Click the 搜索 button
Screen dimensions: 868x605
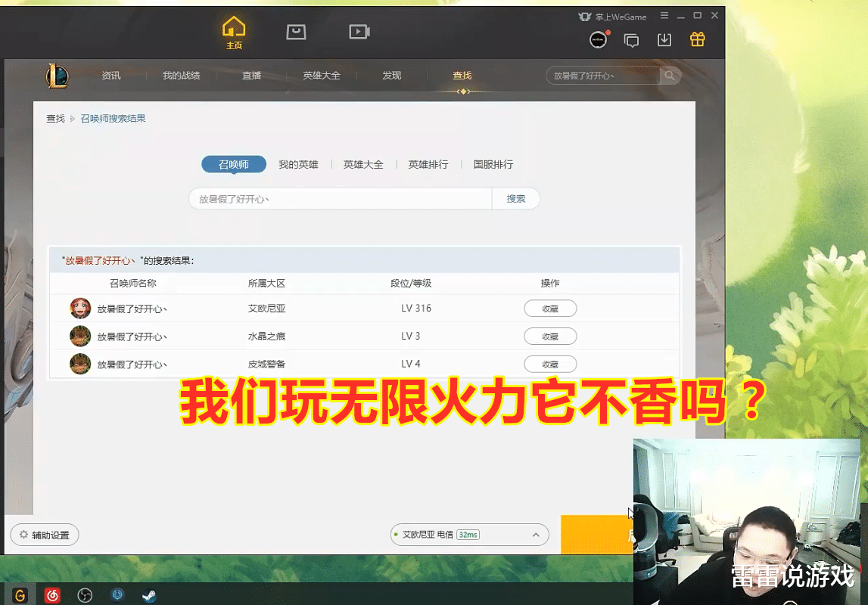point(516,199)
